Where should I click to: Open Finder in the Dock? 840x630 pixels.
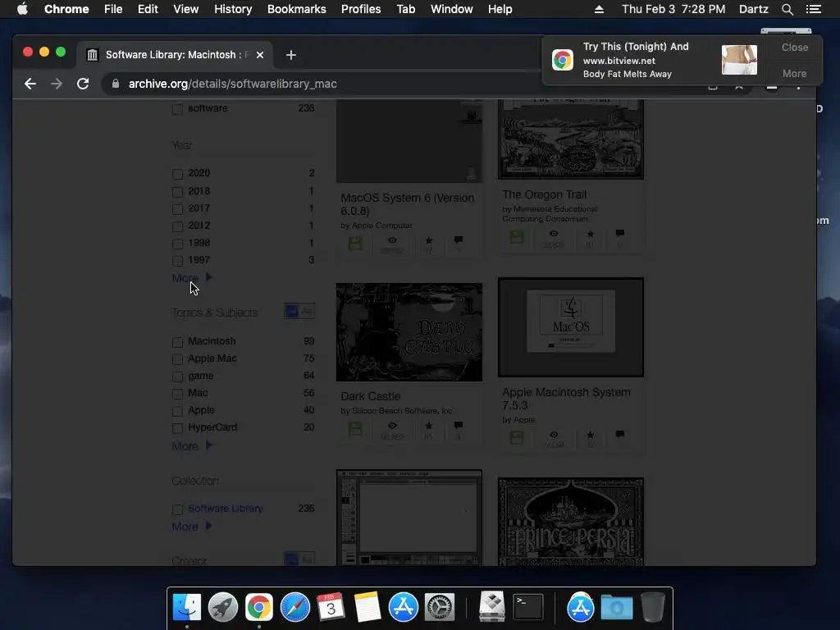click(187, 607)
